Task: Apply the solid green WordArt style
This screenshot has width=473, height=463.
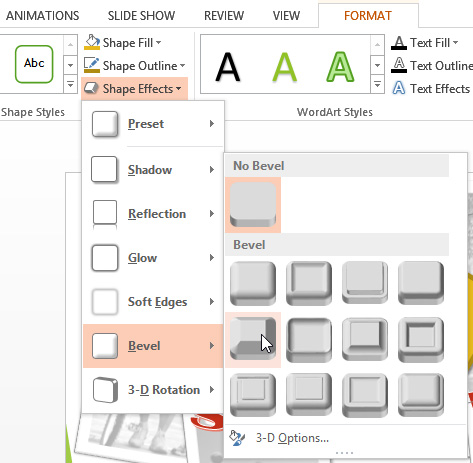Action: pos(284,67)
